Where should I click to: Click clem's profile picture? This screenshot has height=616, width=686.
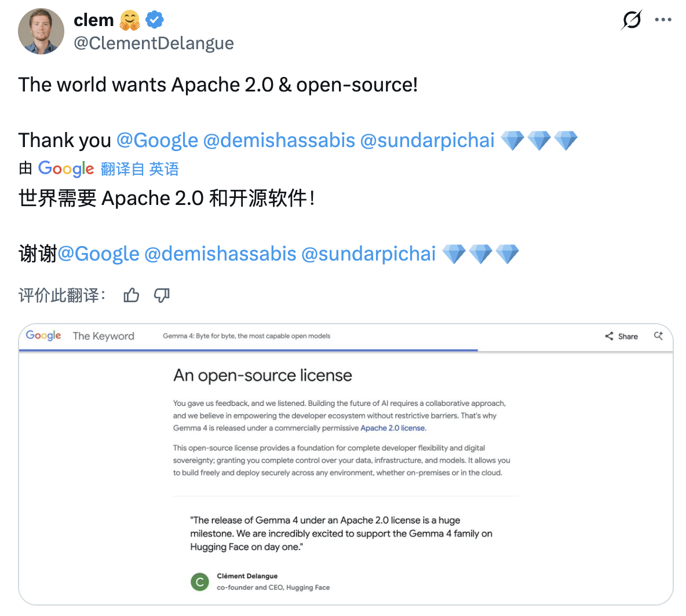coord(41,31)
